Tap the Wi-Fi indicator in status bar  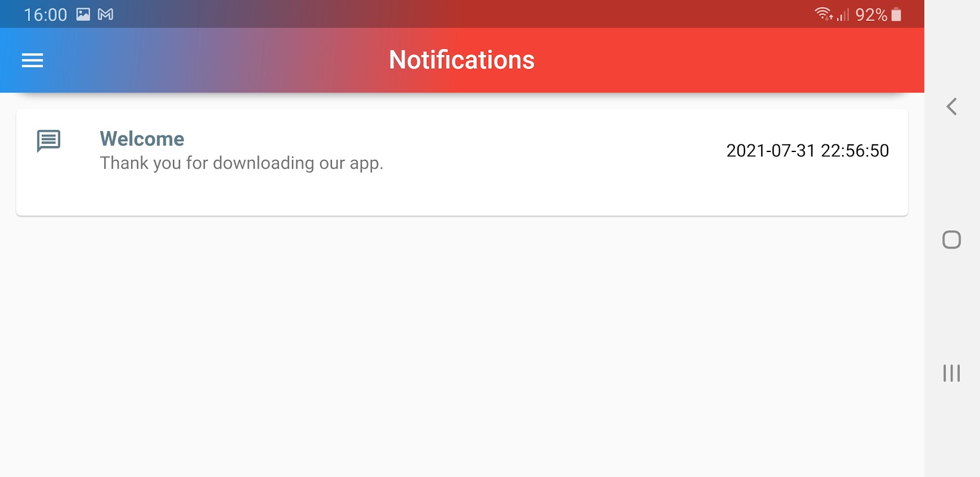pos(823,14)
